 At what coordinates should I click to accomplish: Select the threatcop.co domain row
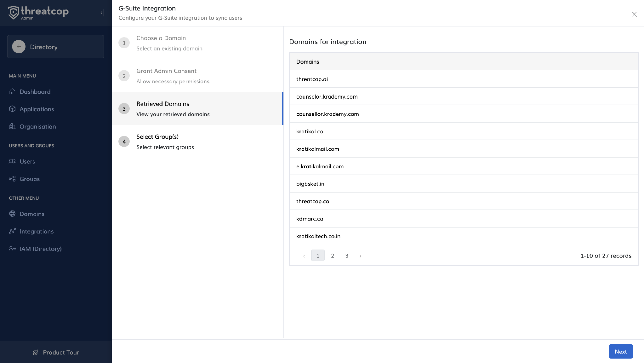click(464, 201)
